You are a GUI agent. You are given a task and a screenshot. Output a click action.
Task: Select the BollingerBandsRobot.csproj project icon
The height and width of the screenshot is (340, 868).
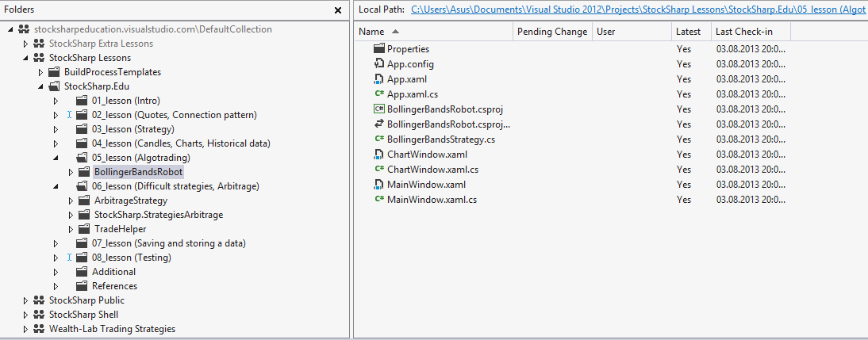pos(378,109)
